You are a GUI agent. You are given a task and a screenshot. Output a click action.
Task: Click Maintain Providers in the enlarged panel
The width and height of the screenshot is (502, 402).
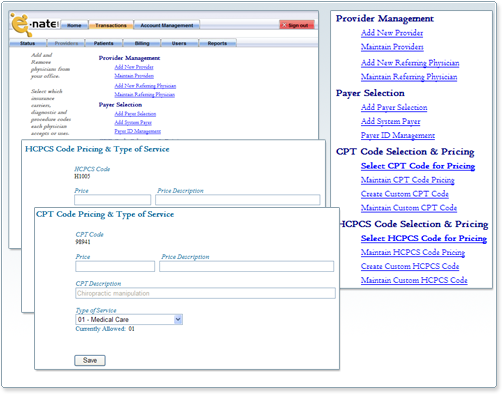click(x=392, y=47)
